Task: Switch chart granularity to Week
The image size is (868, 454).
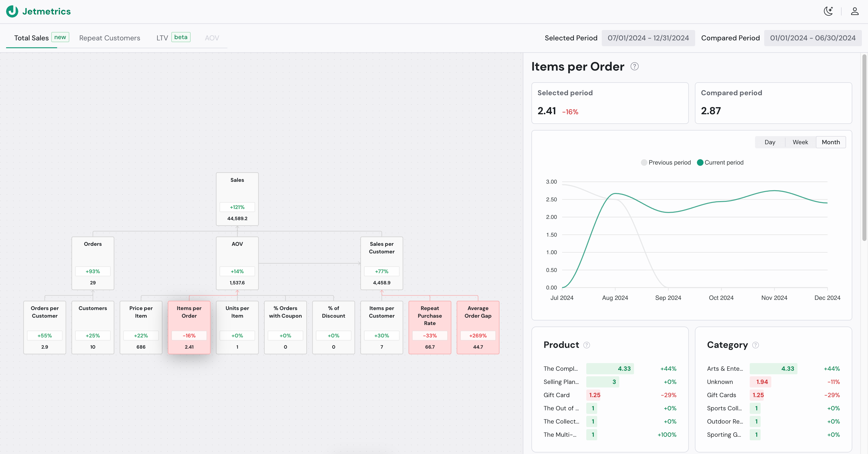Action: point(800,142)
